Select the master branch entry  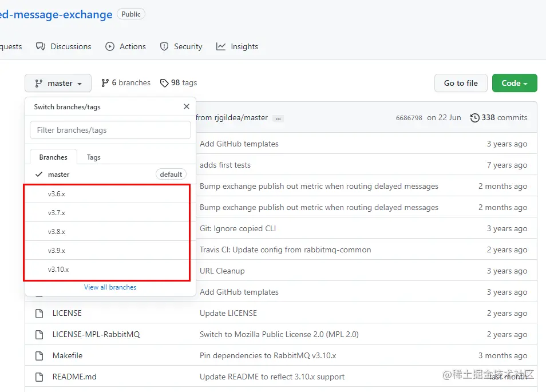click(110, 175)
